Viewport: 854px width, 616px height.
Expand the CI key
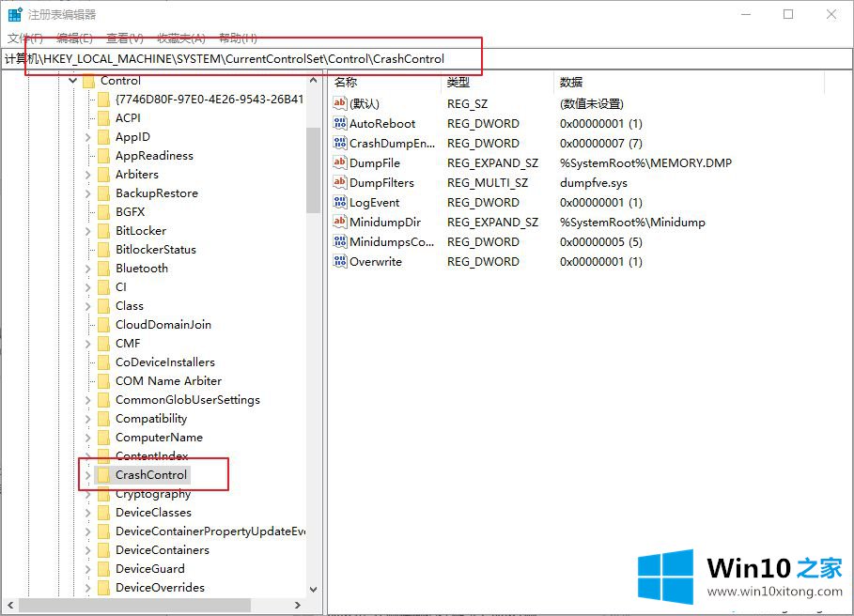pos(87,287)
